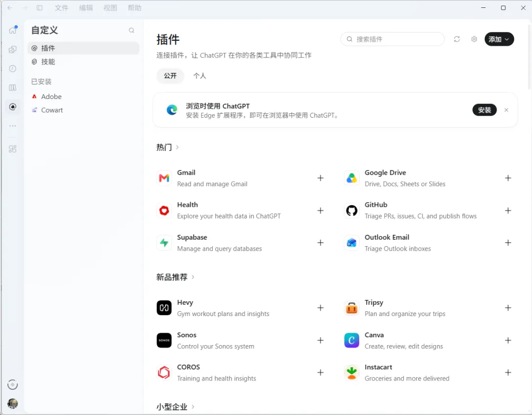Image resolution: width=532 pixels, height=415 pixels.
Task: Add the Gmail plugin with its plus icon
Action: [320, 178]
